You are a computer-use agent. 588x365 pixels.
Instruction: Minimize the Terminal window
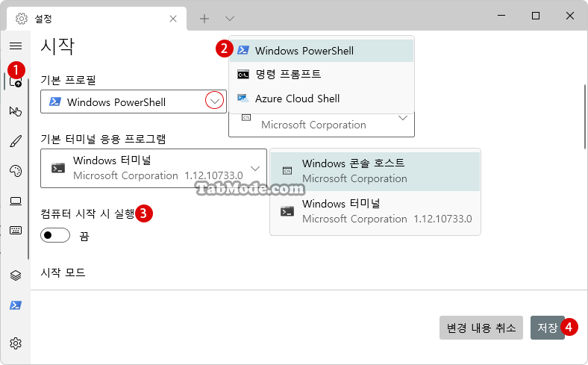(x=501, y=16)
